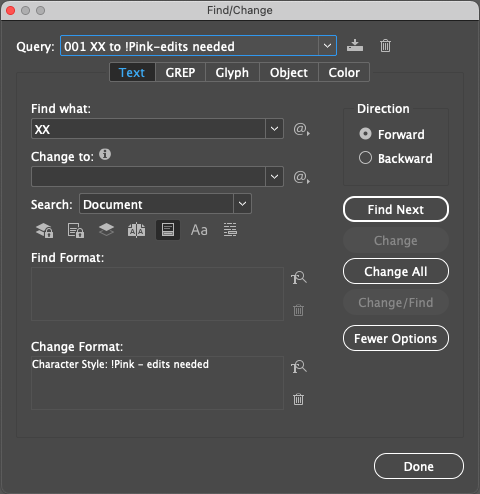Toggle Include Footnotes icon
Image resolution: width=480 pixels, height=494 pixels.
168,230
